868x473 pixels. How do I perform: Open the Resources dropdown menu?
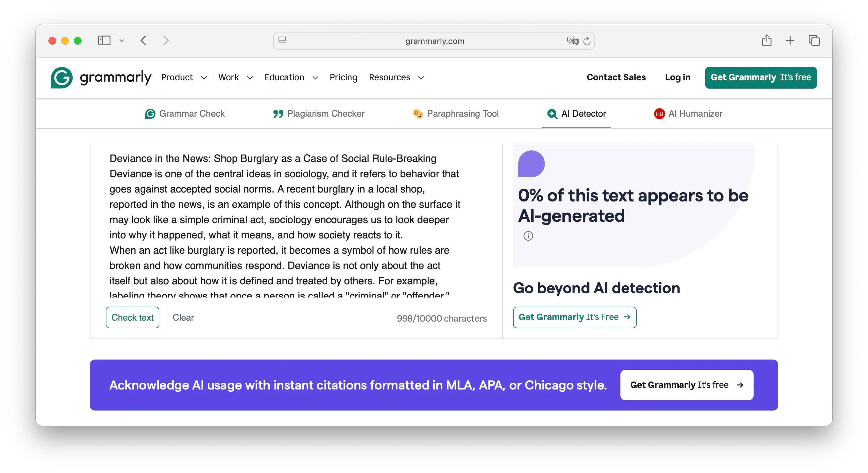tap(396, 77)
